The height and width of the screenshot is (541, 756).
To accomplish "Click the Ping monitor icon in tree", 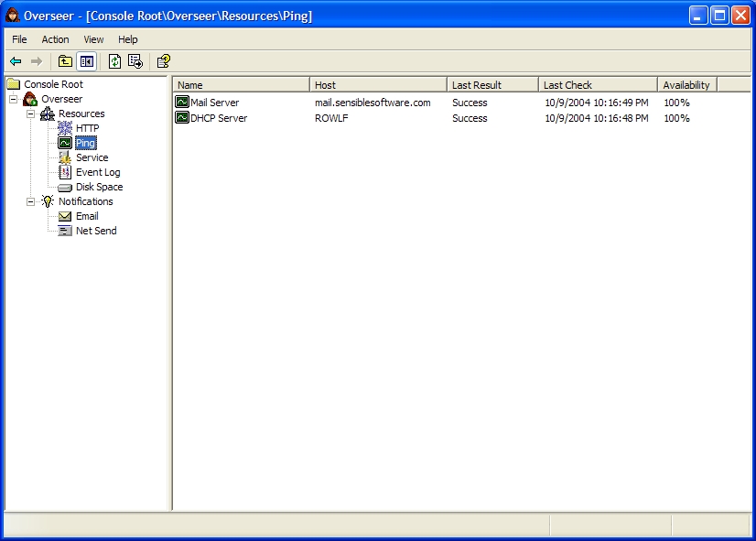I will point(65,143).
